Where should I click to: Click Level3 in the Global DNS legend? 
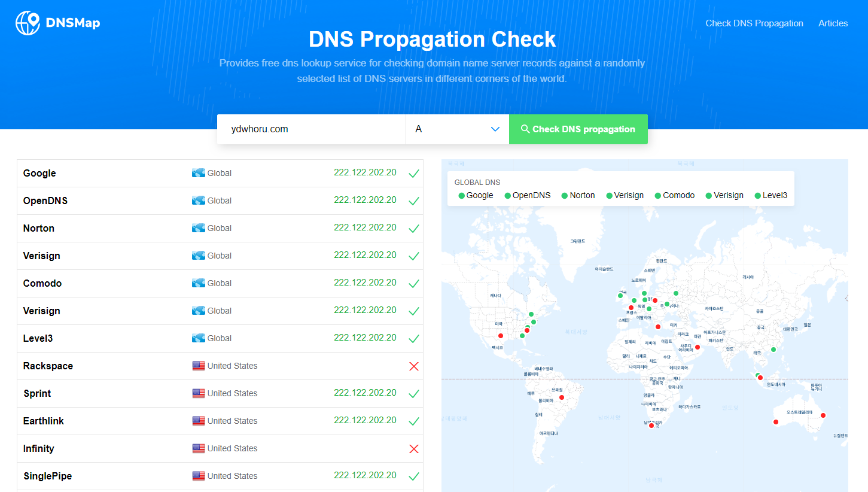pyautogui.click(x=771, y=195)
